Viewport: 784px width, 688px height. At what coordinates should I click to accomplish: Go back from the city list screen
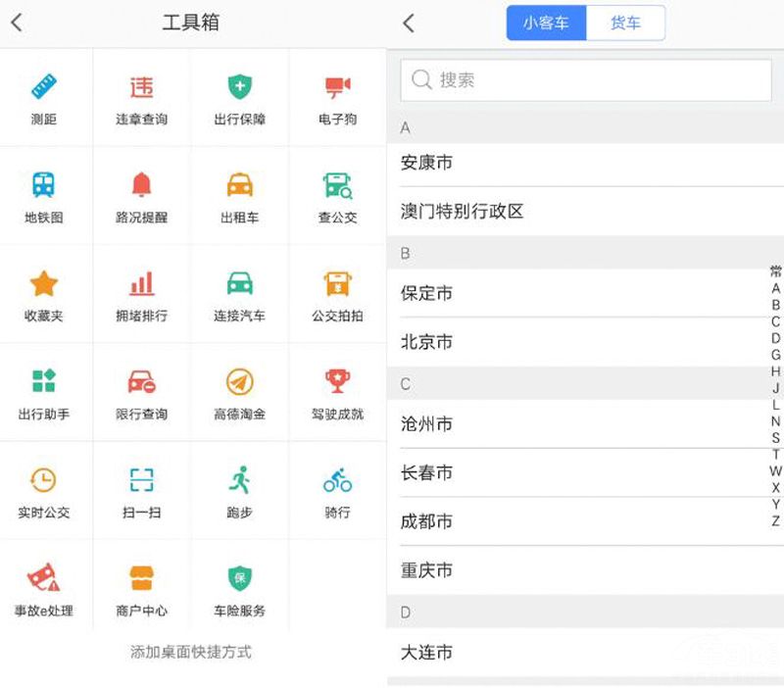(409, 23)
